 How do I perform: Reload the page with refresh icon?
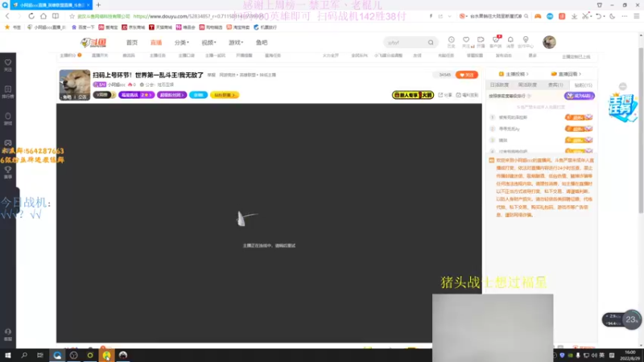(31, 16)
